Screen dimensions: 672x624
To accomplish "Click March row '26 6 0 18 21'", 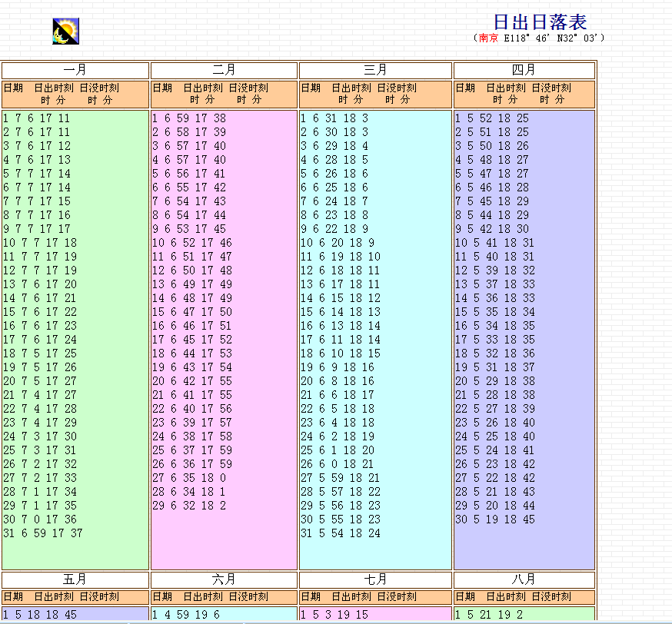I will pos(338,464).
